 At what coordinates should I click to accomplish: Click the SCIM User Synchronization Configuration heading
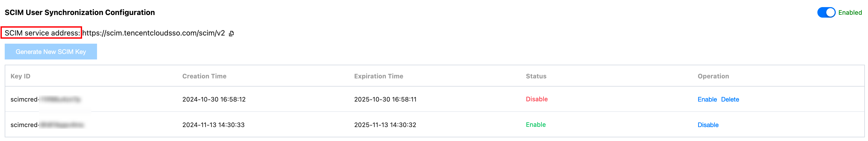80,13
